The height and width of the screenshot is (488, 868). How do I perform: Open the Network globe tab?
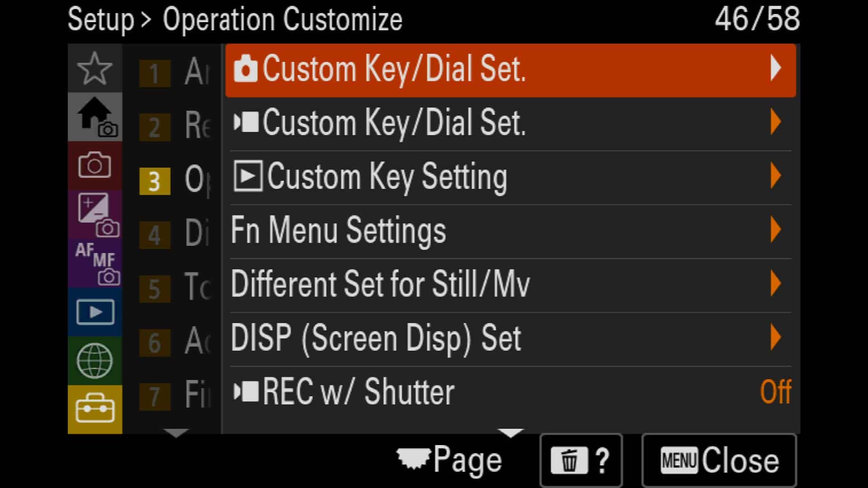pyautogui.click(x=94, y=361)
